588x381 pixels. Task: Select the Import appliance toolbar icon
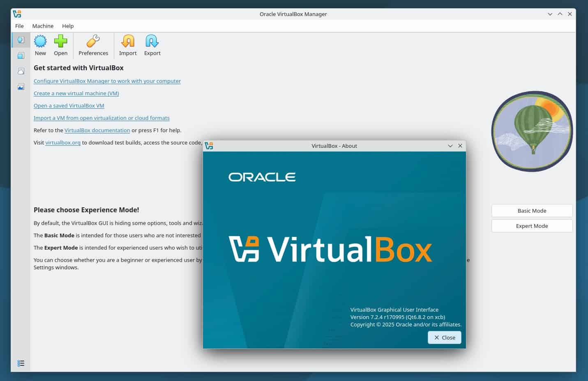tap(127, 45)
